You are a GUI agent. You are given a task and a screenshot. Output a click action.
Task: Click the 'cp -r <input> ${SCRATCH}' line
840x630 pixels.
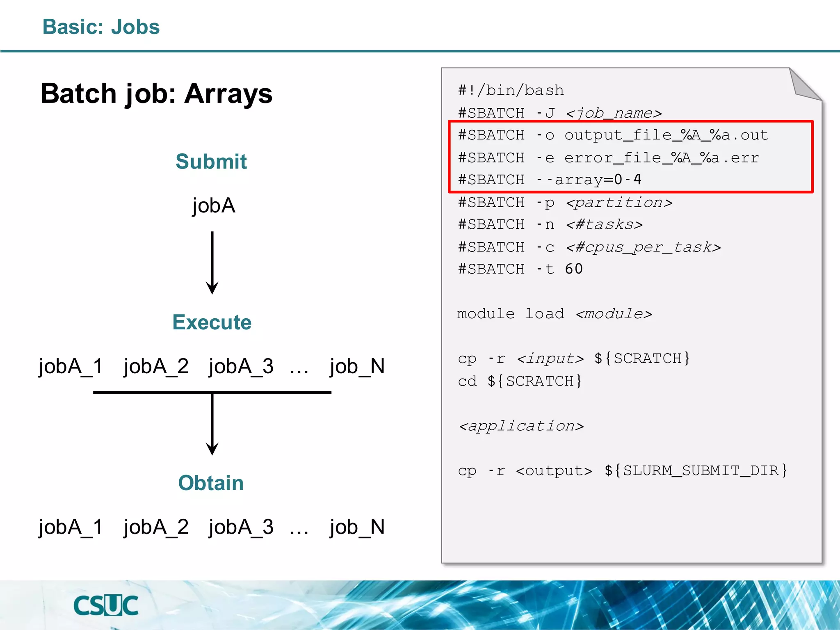(x=574, y=358)
